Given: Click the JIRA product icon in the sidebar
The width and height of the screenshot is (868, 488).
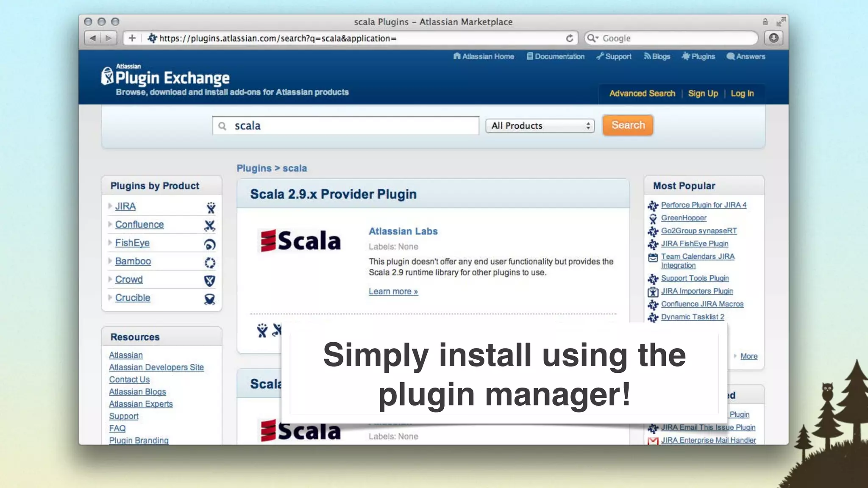Looking at the screenshot, I should coord(210,208).
